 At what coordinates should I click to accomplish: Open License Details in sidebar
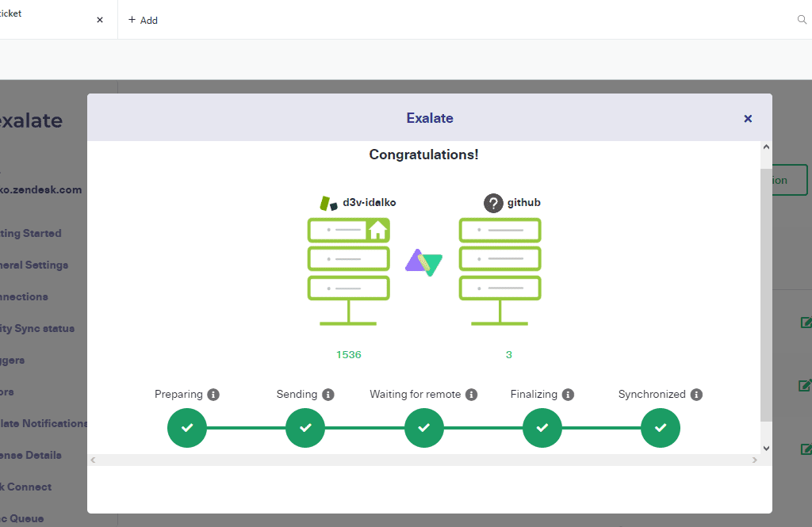31,455
